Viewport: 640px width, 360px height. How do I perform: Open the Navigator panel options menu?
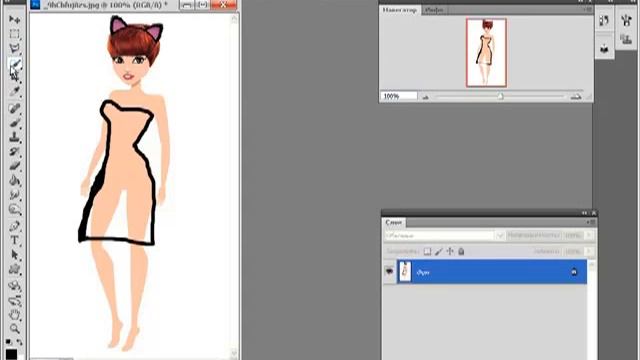pos(588,9)
